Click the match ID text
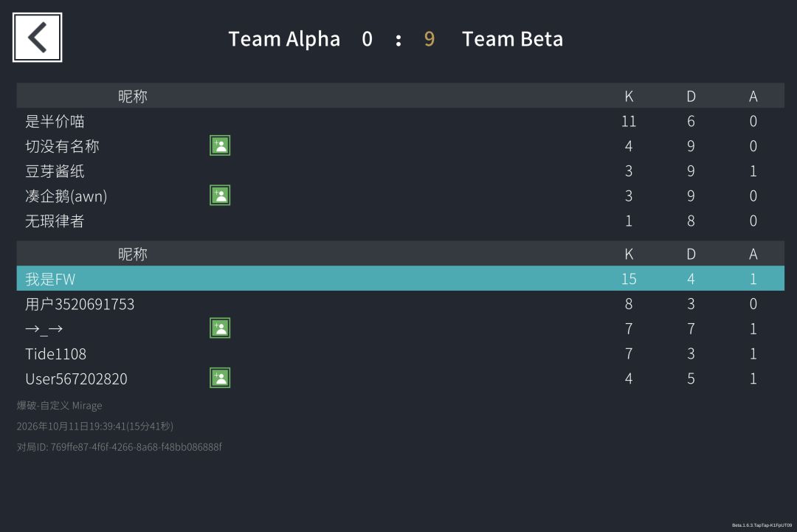797x532 pixels. (120, 447)
